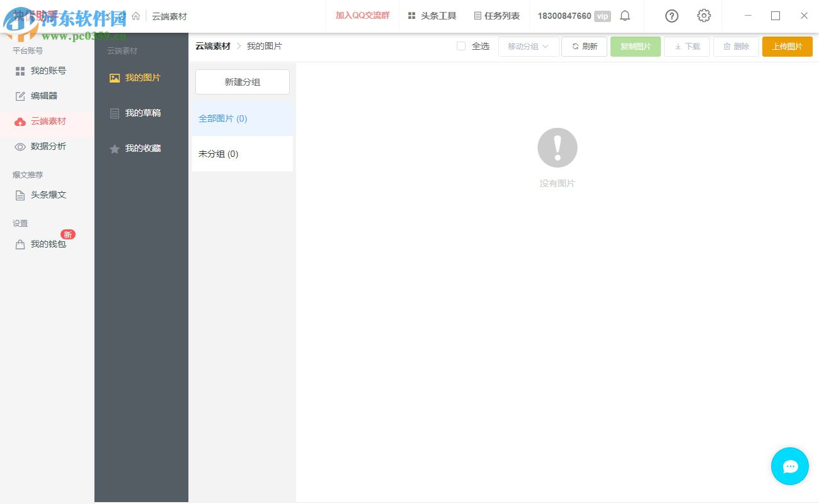Click the 数据分析 eye icon
Screen dimensions: 819x504
(20, 147)
